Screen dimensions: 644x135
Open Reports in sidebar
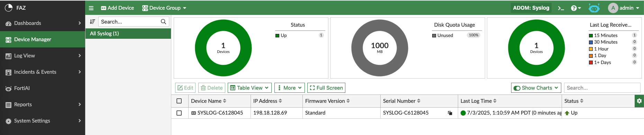pyautogui.click(x=43, y=105)
